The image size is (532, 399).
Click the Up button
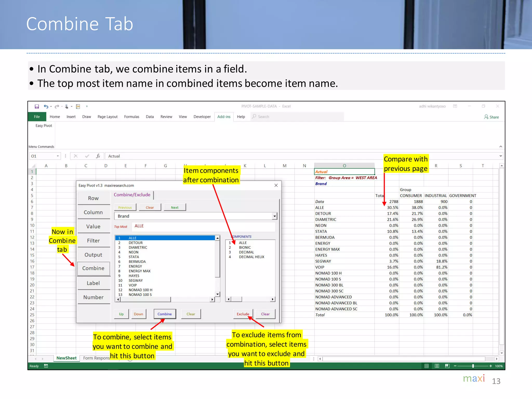click(121, 314)
